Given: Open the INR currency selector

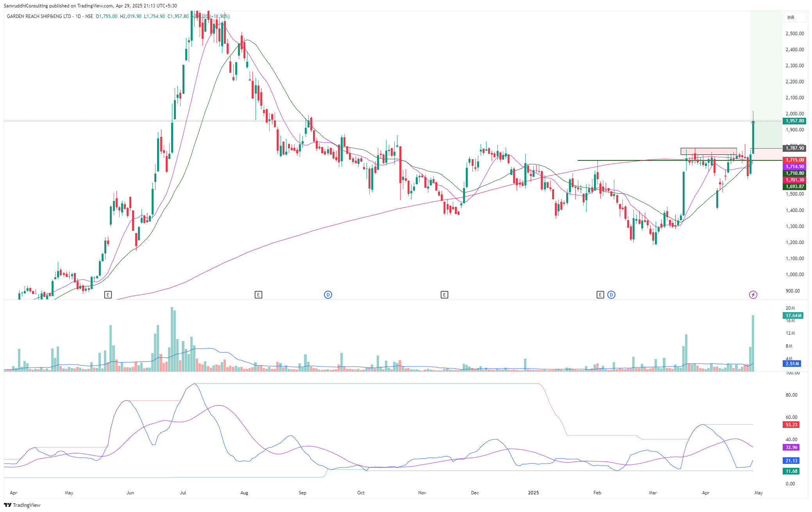Looking at the screenshot, I should tap(795, 17).
